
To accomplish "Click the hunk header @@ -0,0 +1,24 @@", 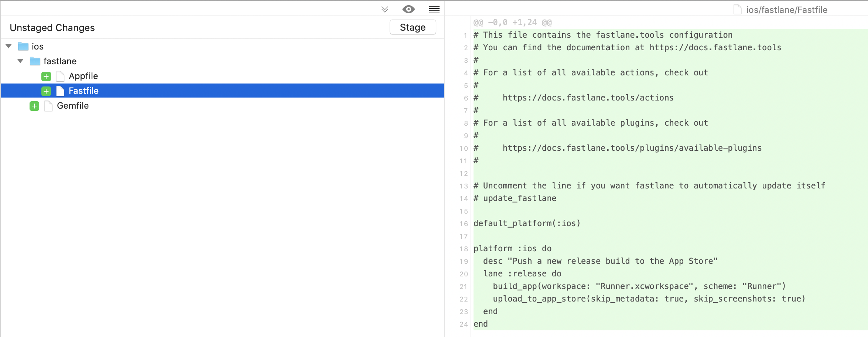I will click(513, 23).
